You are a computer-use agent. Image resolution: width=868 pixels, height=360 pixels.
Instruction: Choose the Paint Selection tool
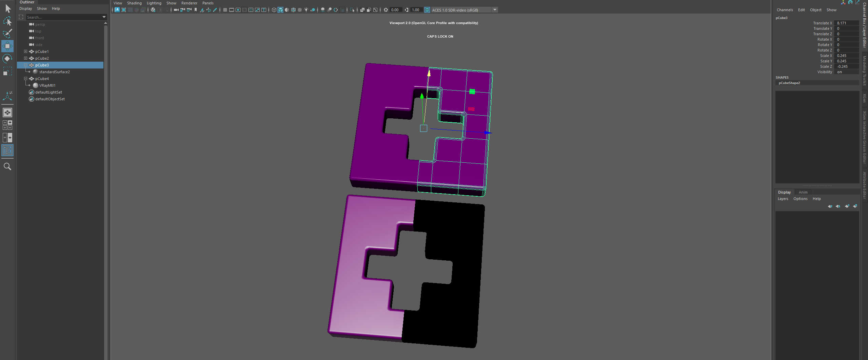[7, 33]
